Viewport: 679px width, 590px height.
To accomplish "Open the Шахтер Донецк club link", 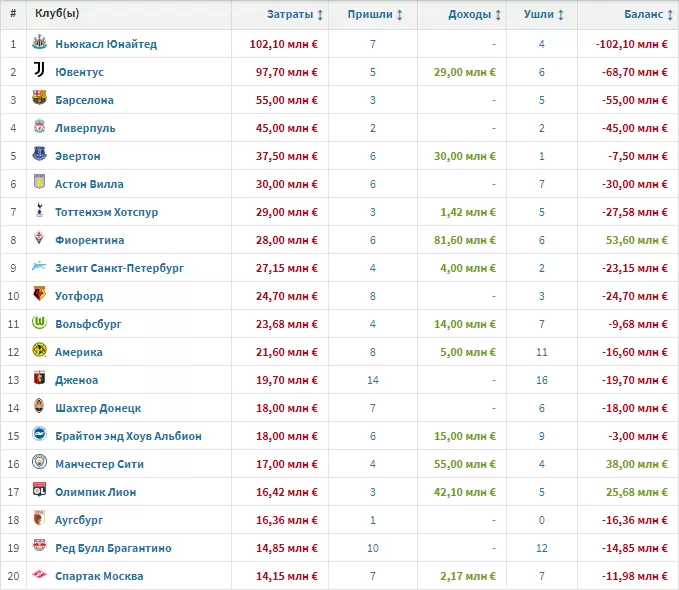I will 98,408.
